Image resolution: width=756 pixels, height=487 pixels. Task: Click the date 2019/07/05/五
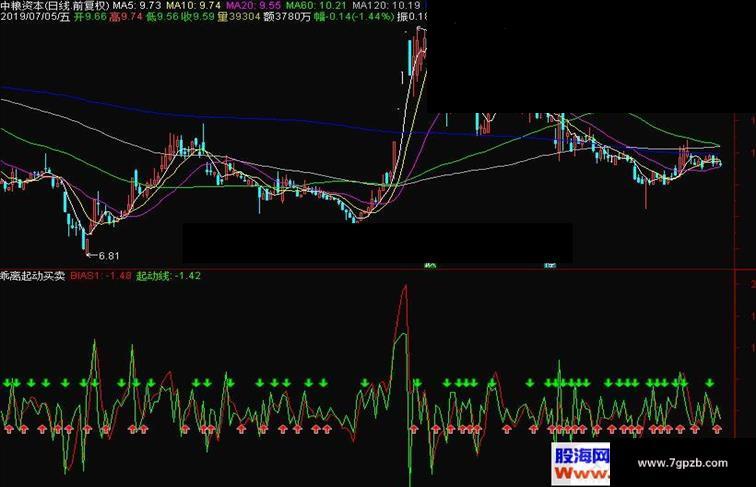pos(35,17)
